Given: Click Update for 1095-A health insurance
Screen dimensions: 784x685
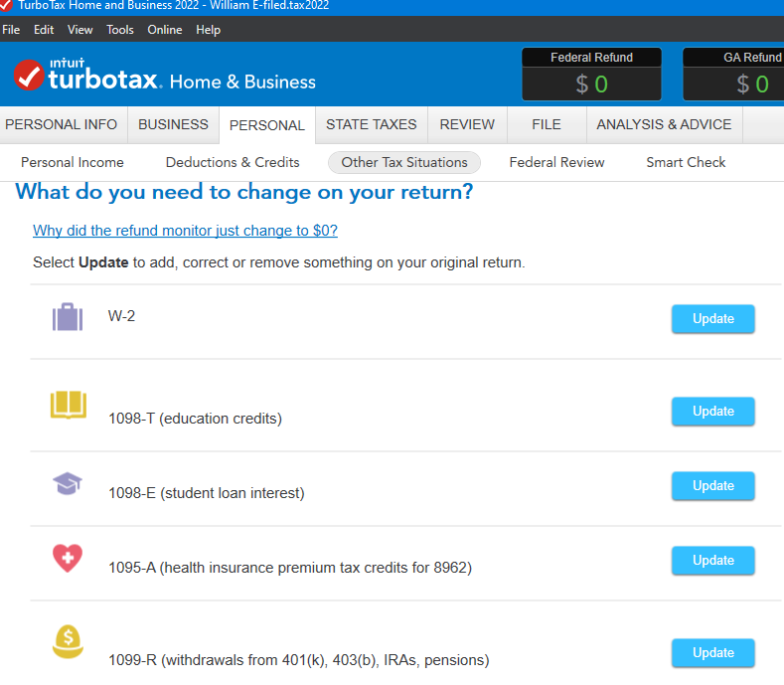Looking at the screenshot, I should pos(713,561).
